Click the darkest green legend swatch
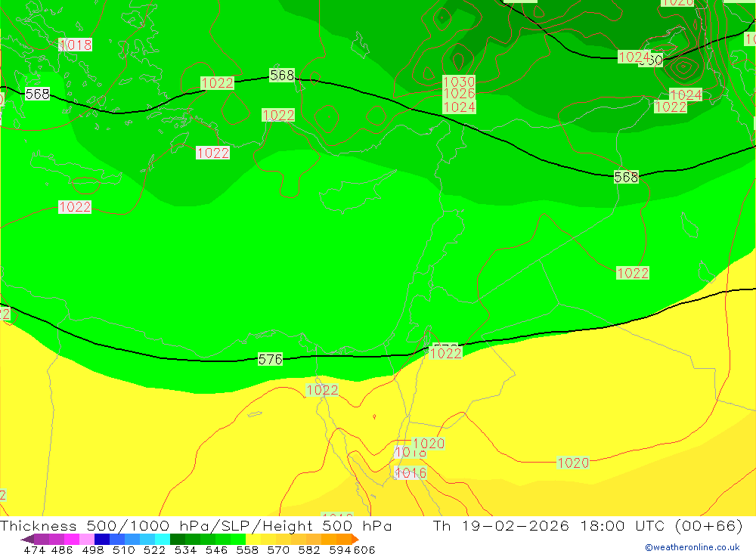Viewport: 756px width, 554px height. pyautogui.click(x=178, y=539)
